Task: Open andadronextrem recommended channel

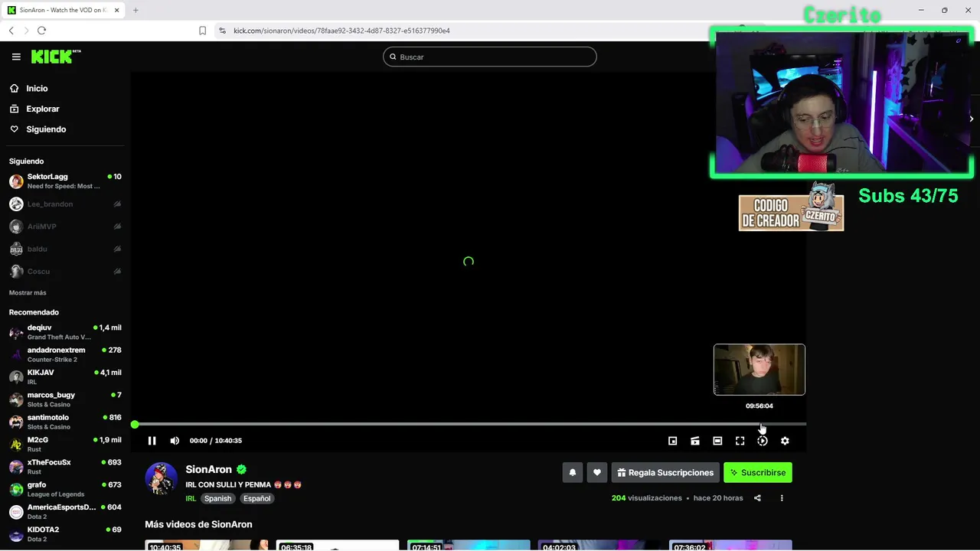Action: click(64, 354)
